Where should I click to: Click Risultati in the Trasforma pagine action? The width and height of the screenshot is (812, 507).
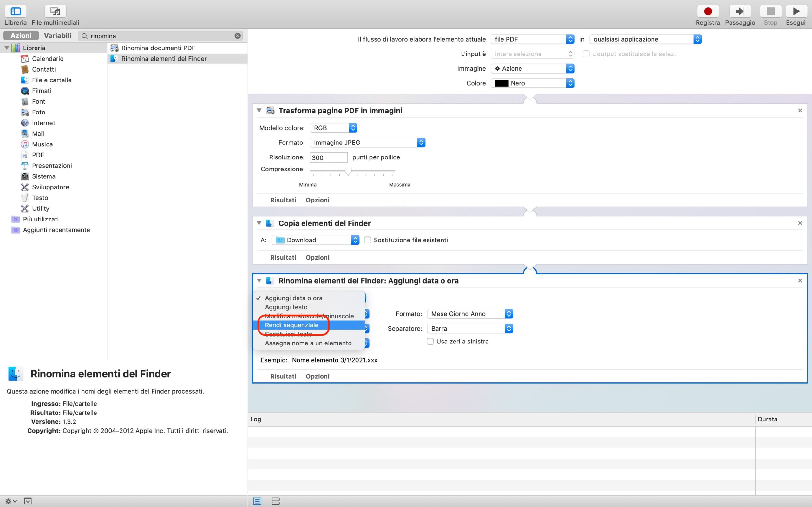point(283,200)
